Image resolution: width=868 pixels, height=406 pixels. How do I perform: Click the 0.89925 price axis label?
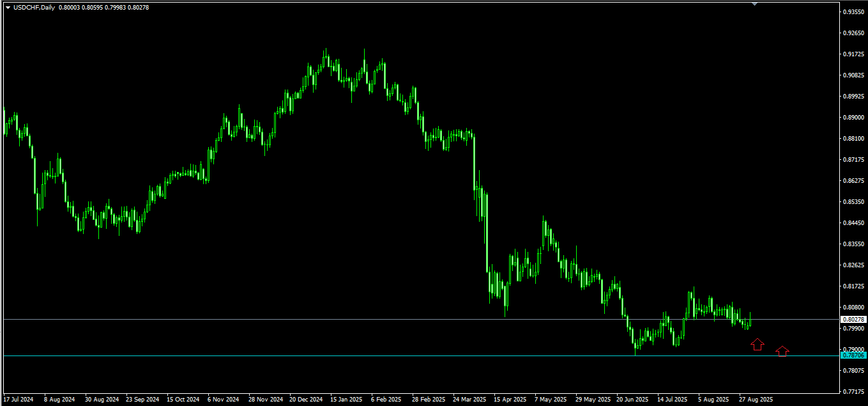click(x=854, y=97)
